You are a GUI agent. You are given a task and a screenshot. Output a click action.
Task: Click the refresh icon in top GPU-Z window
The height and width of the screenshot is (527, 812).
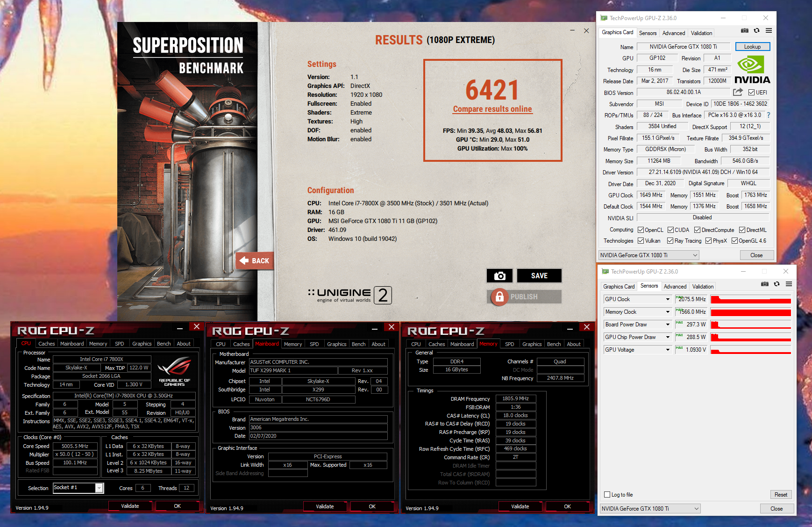coord(756,31)
